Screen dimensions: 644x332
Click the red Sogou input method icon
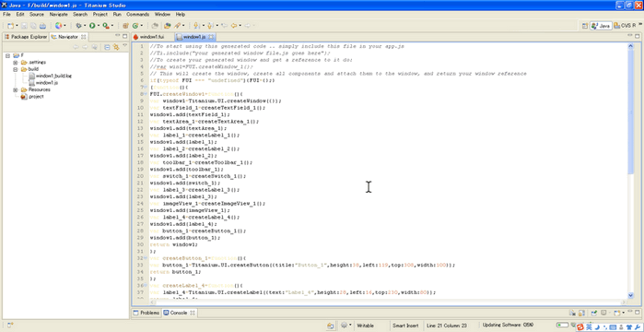(580, 327)
